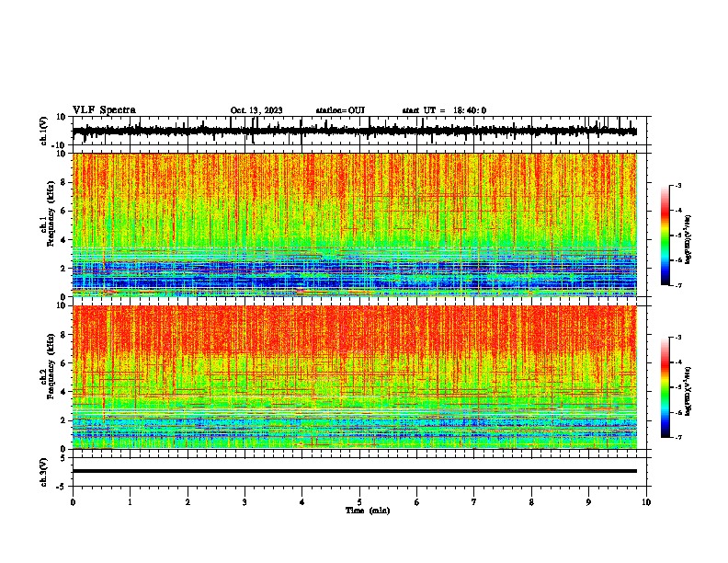Click time axis tick label "1"
Viewport: 728px width, 563px height.
(130, 502)
